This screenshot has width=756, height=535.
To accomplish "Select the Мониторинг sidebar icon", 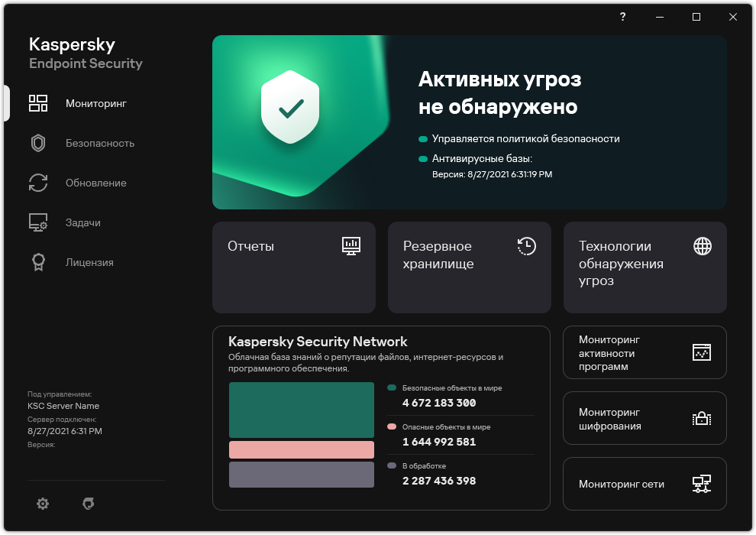I will click(38, 103).
